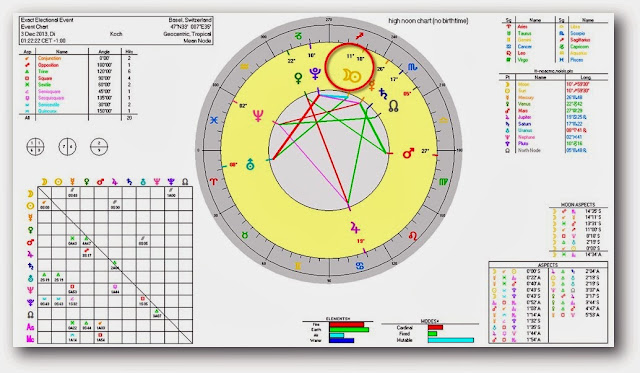Click the horizontally split hemisphere circle
The height and width of the screenshot is (373, 640).
coord(99,147)
